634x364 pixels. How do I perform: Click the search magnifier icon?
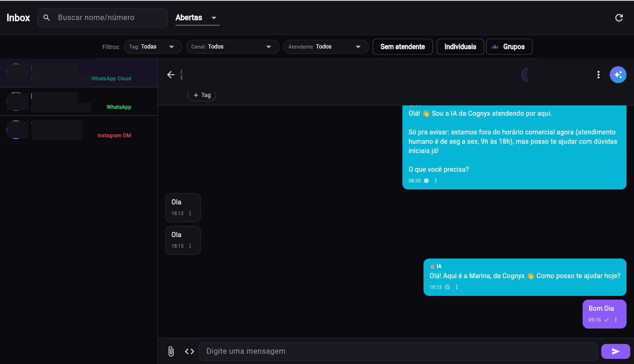(x=47, y=18)
